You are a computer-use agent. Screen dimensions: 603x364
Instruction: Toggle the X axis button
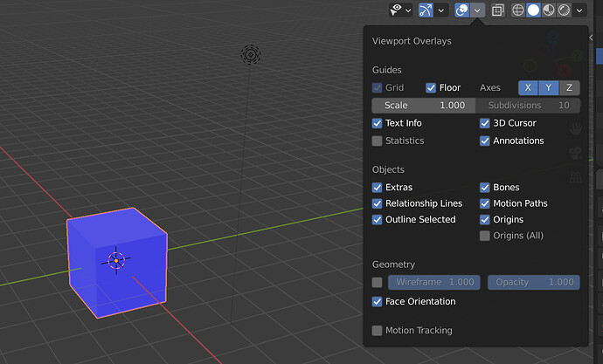[x=528, y=88]
